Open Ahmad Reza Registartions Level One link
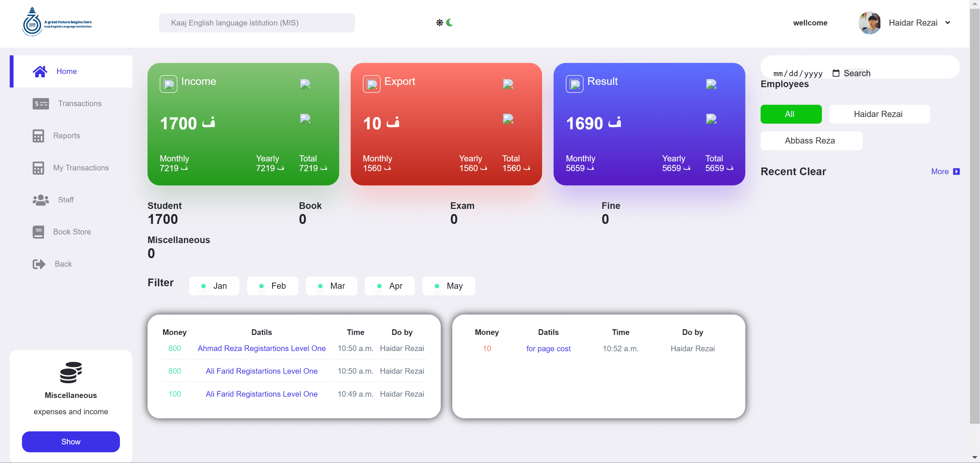This screenshot has width=980, height=463. pyautogui.click(x=261, y=348)
